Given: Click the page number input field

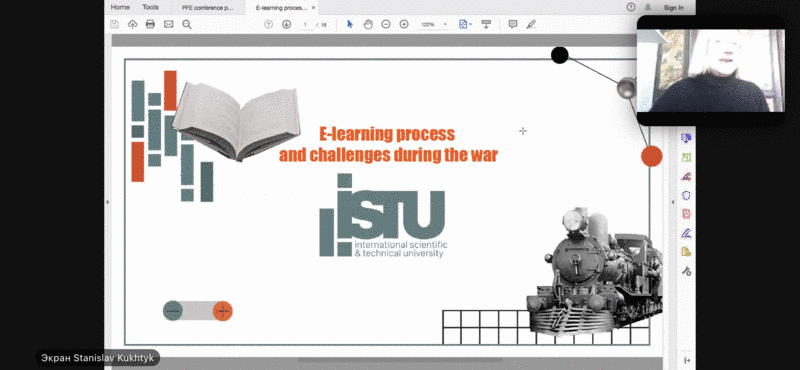Looking at the screenshot, I should click(x=306, y=24).
